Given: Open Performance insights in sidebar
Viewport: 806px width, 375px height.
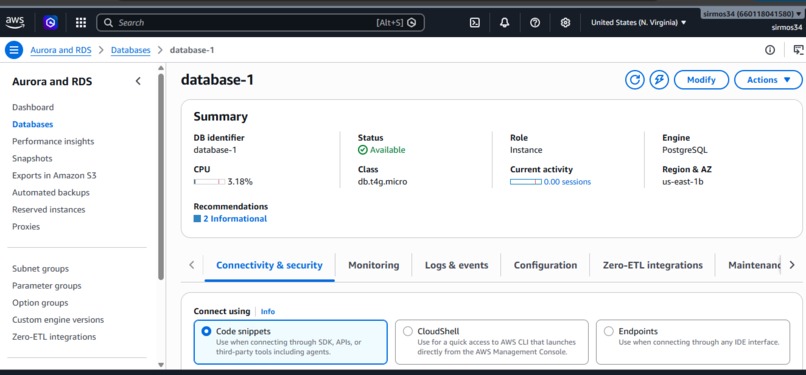Looking at the screenshot, I should (x=53, y=141).
